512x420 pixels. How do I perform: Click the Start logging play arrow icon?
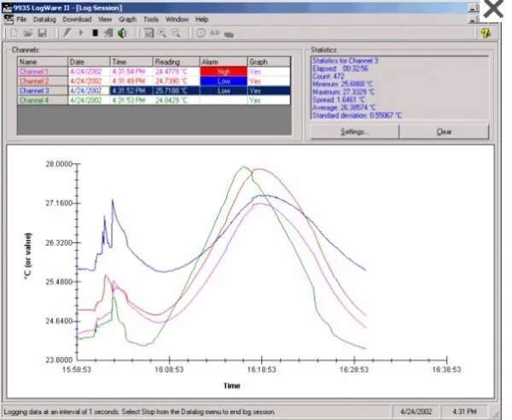(x=81, y=33)
